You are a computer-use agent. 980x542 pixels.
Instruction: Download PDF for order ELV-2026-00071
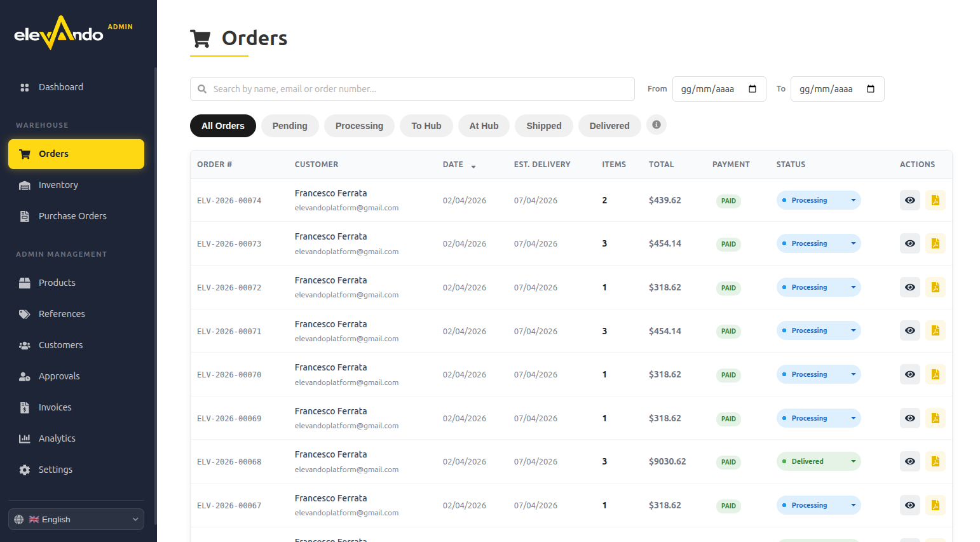tap(936, 330)
